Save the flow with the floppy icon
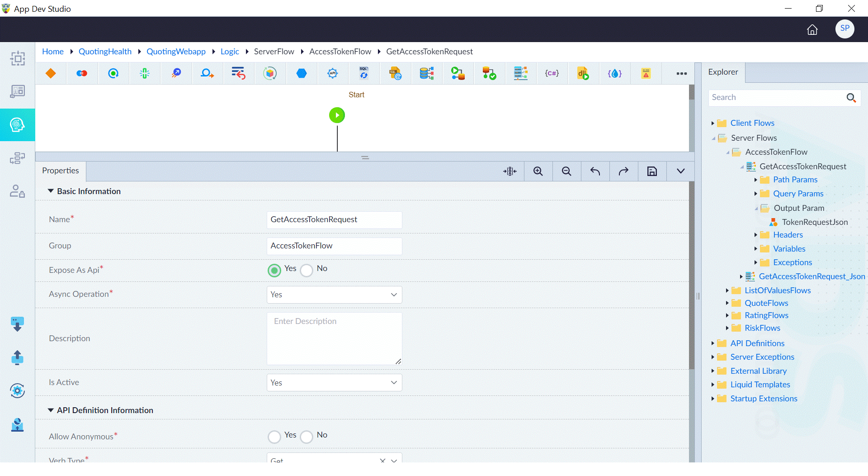Viewport: 868px width, 476px height. coord(652,171)
